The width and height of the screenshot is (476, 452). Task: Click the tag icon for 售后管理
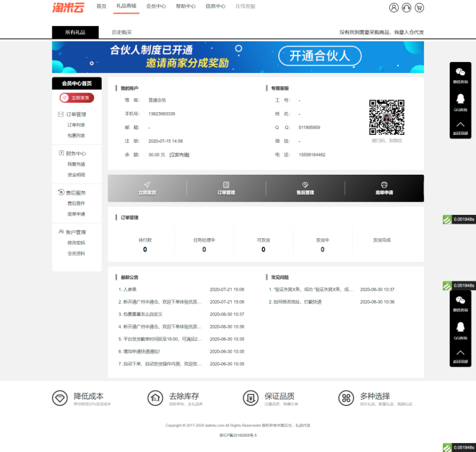[x=305, y=184]
